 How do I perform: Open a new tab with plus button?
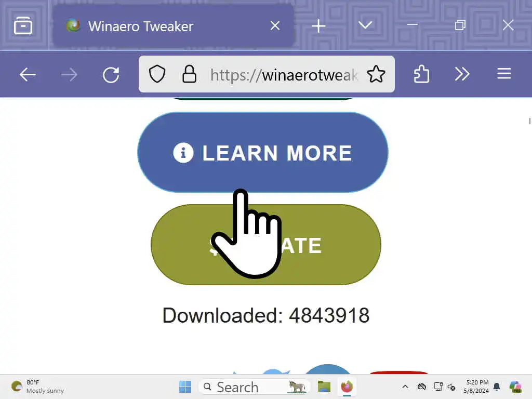(318, 26)
